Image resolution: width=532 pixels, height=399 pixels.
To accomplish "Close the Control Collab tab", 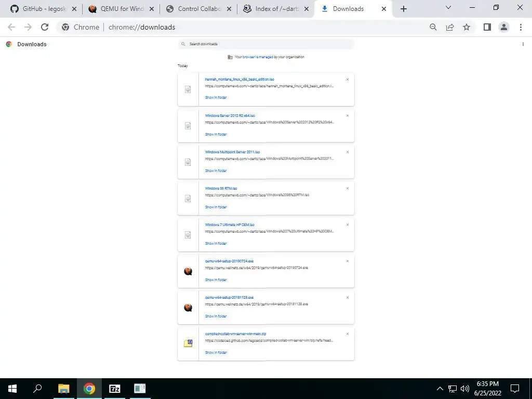I will [229, 9].
